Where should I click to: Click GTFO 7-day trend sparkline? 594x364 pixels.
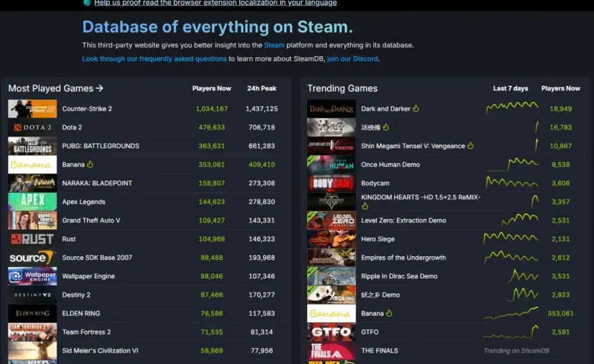(x=511, y=332)
